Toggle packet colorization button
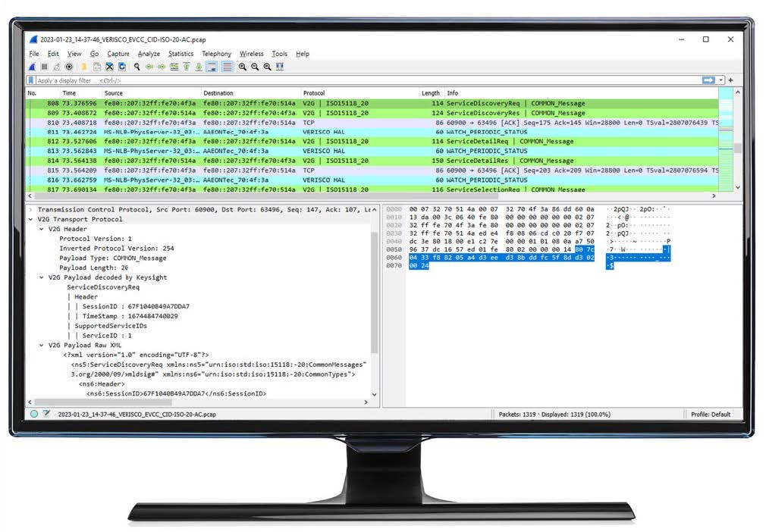Image resolution: width=766 pixels, height=532 pixels. point(227,67)
